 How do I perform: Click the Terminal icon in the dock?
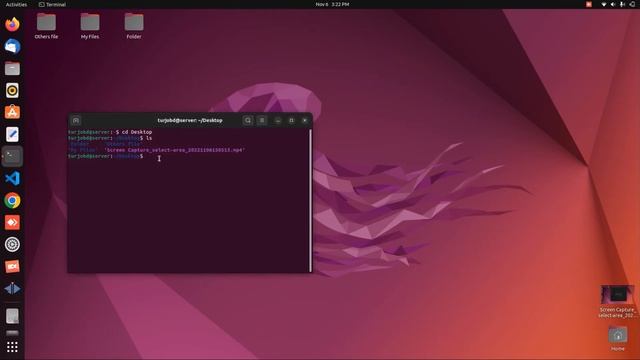tap(12, 156)
